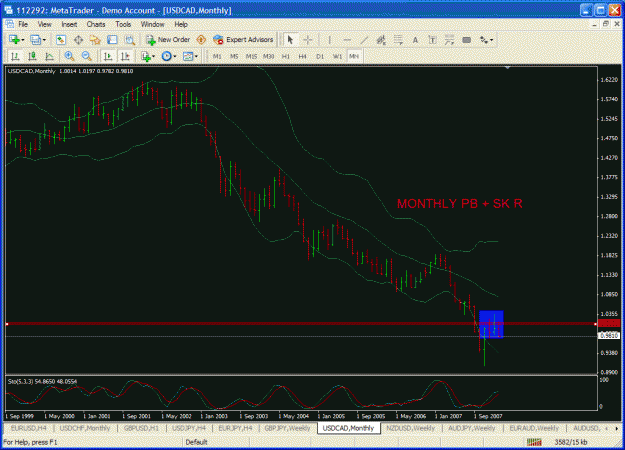The width and height of the screenshot is (625, 450).
Task: Open the Templates dropdown
Action: coord(190,56)
